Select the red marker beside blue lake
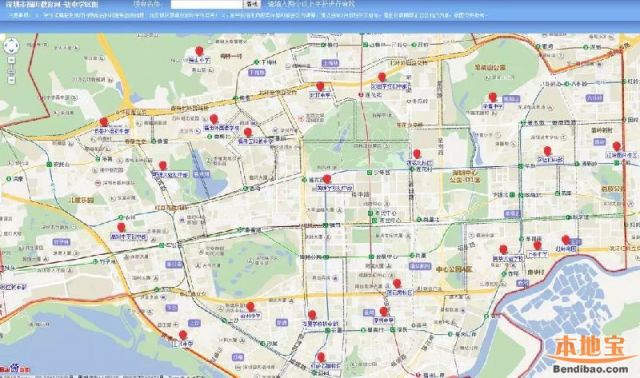640x378 pixels. coord(163,165)
